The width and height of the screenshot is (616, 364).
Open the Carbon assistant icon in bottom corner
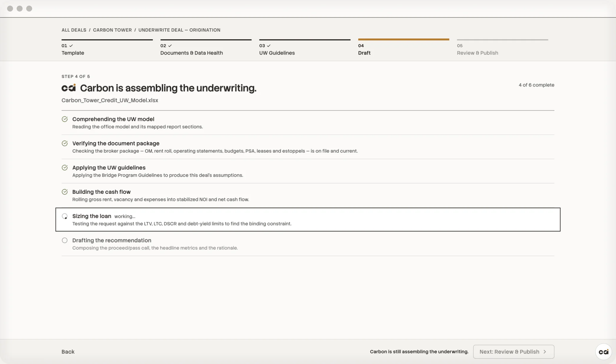(604, 352)
